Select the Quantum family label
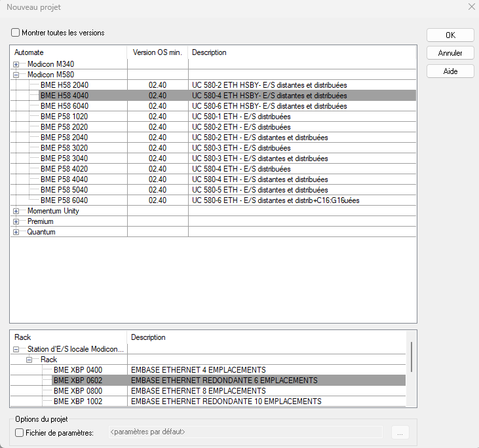479x448 pixels. coord(41,232)
